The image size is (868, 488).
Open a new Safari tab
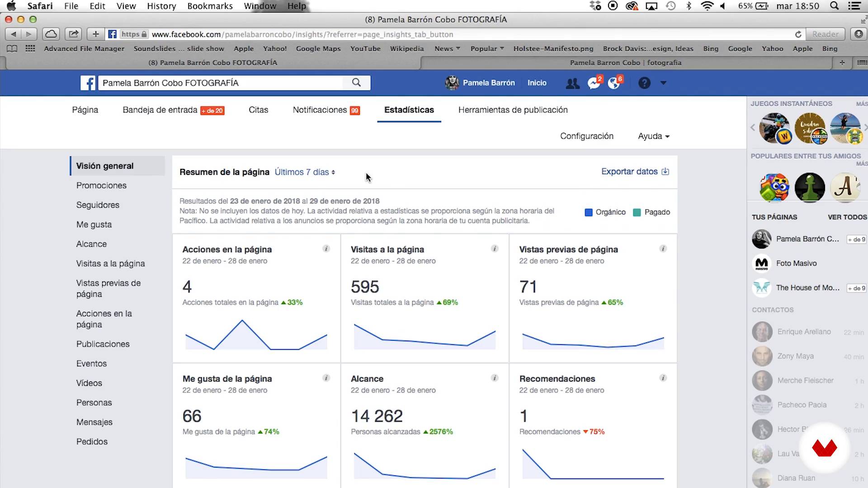tap(842, 63)
